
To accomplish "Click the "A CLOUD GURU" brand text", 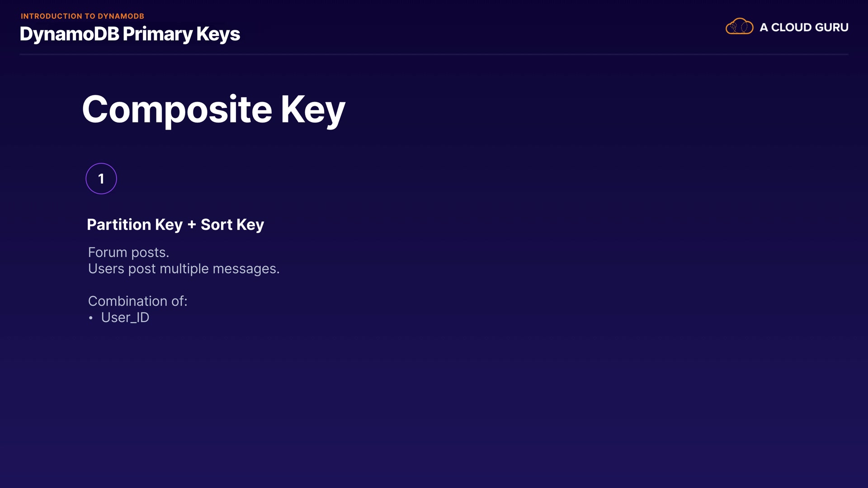I will point(804,28).
